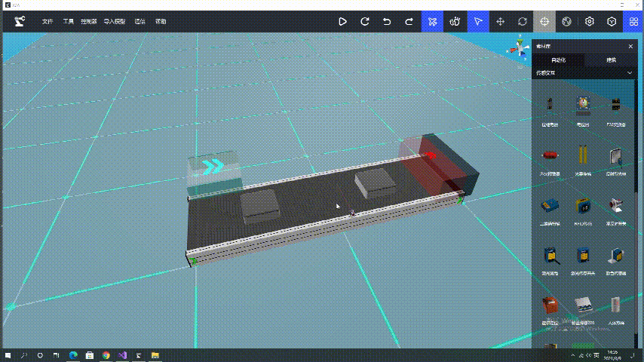
Task: Redo the last action
Action: [409, 21]
